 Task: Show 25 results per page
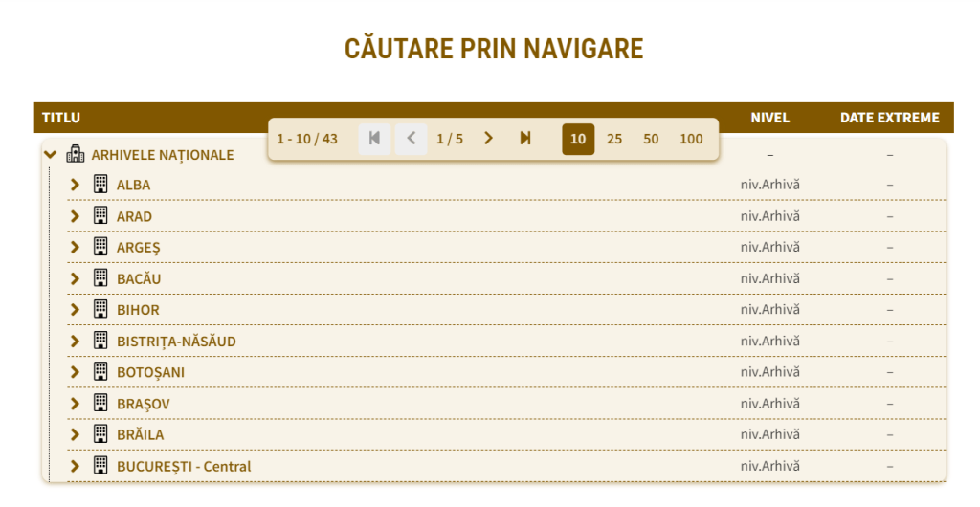tap(614, 139)
